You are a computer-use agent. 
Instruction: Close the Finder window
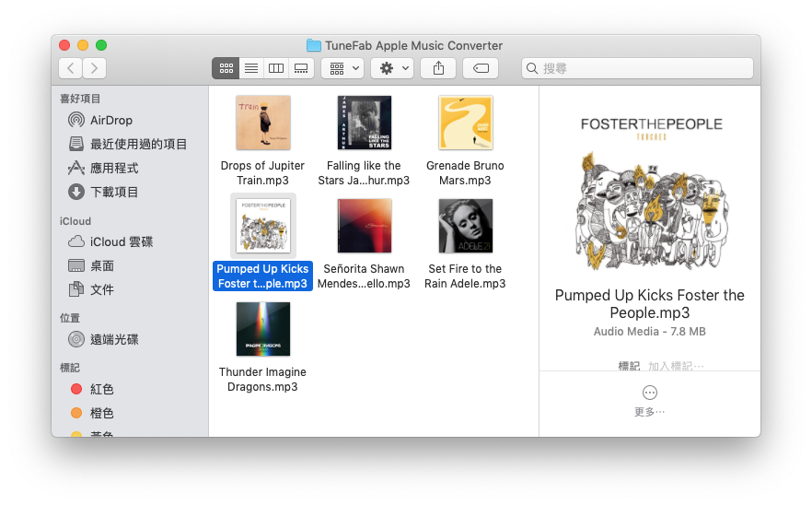click(x=64, y=46)
